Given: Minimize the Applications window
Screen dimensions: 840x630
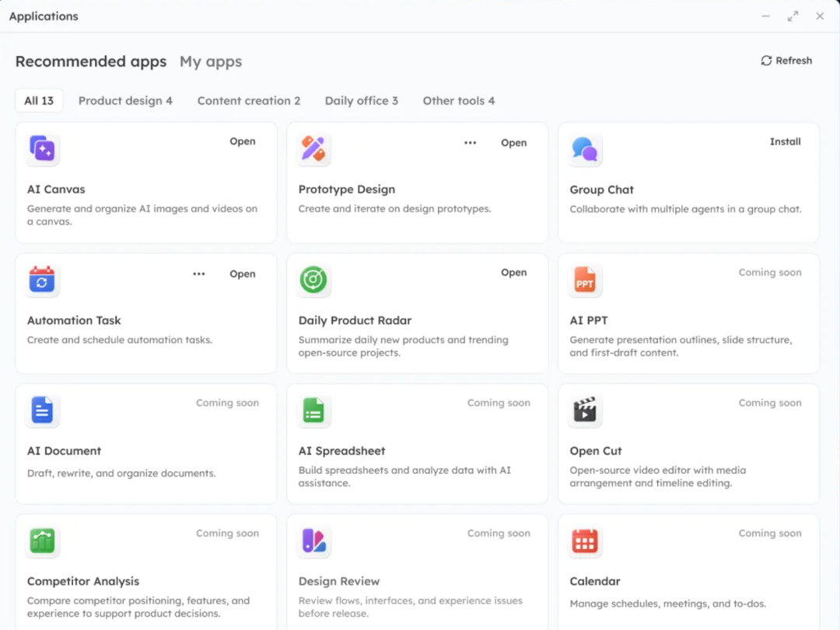Looking at the screenshot, I should click(765, 16).
